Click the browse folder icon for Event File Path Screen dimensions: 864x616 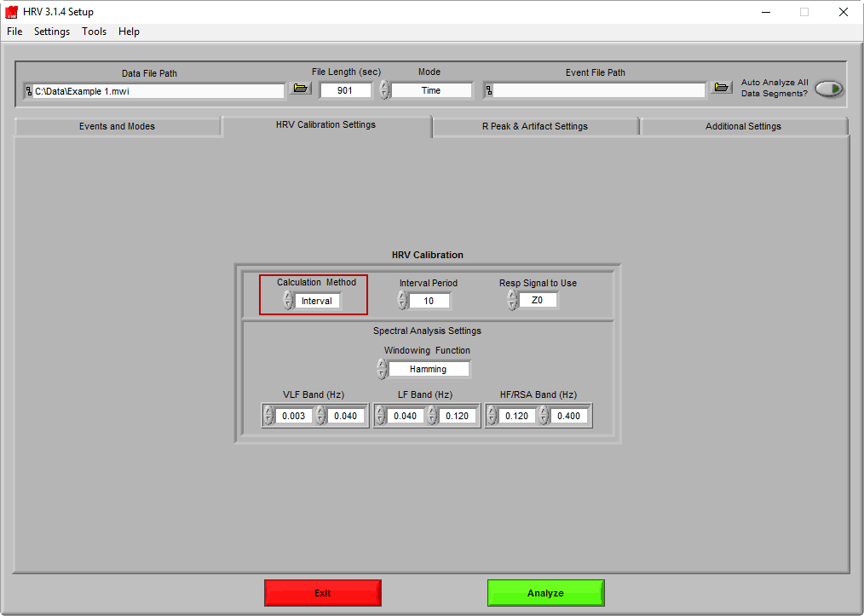tap(722, 88)
